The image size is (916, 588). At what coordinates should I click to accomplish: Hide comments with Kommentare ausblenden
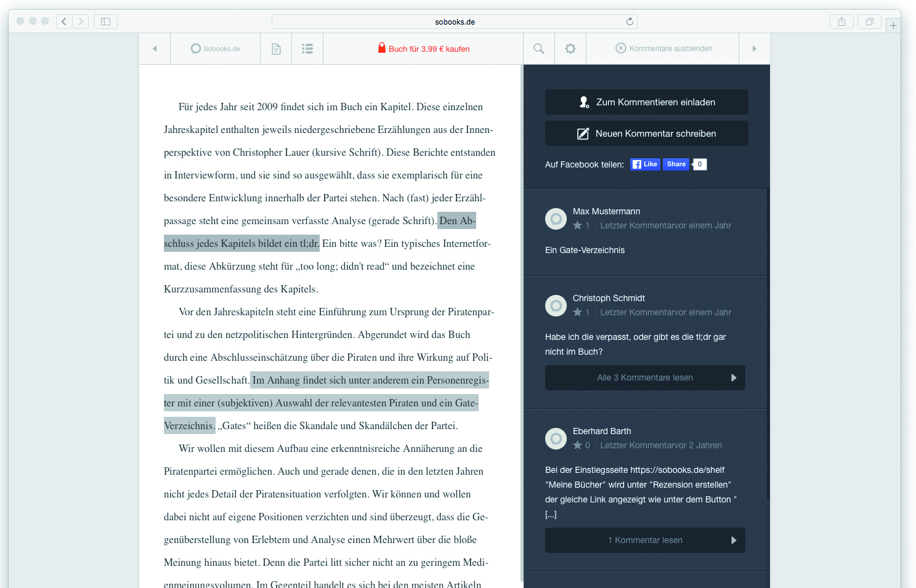pos(664,49)
